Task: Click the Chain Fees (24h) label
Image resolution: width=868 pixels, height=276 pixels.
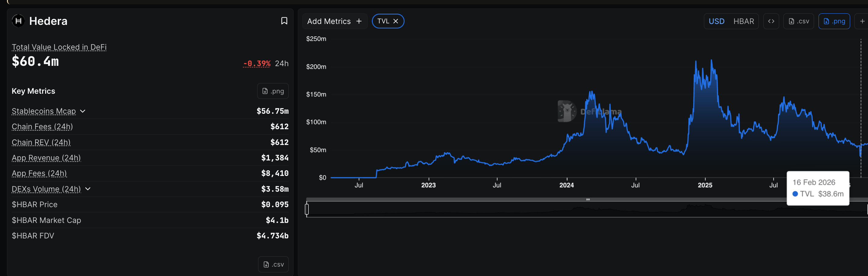Action: click(42, 127)
